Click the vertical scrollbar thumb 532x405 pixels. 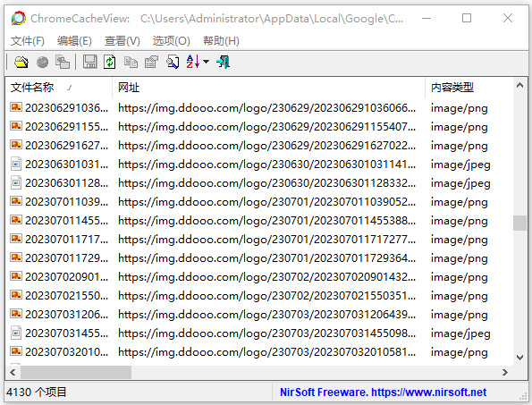tap(519, 223)
